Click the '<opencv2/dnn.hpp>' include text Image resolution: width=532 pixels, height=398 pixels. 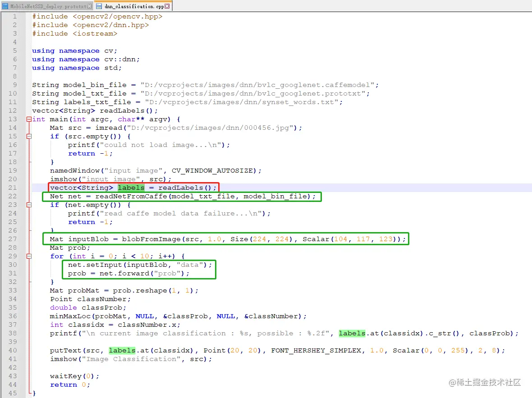tap(110, 25)
